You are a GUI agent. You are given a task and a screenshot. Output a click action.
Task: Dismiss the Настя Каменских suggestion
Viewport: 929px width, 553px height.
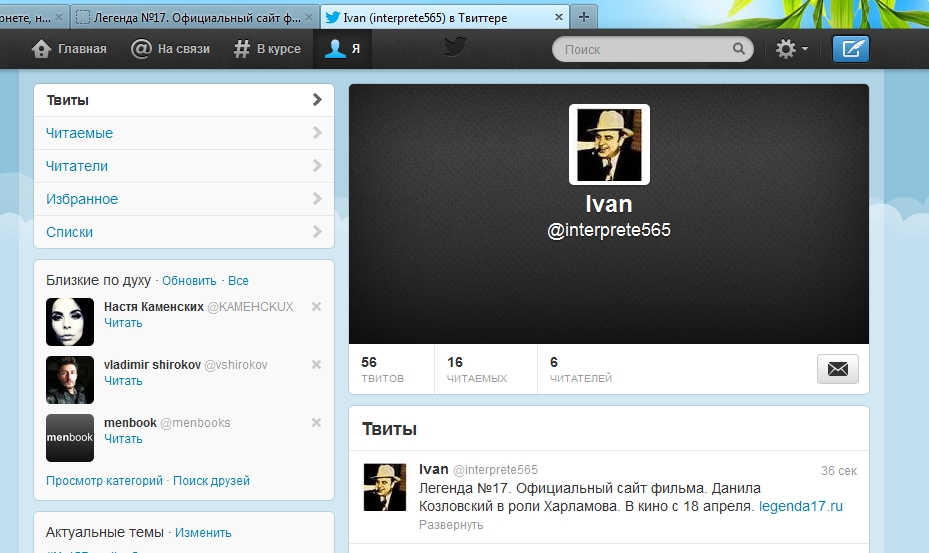(316, 306)
